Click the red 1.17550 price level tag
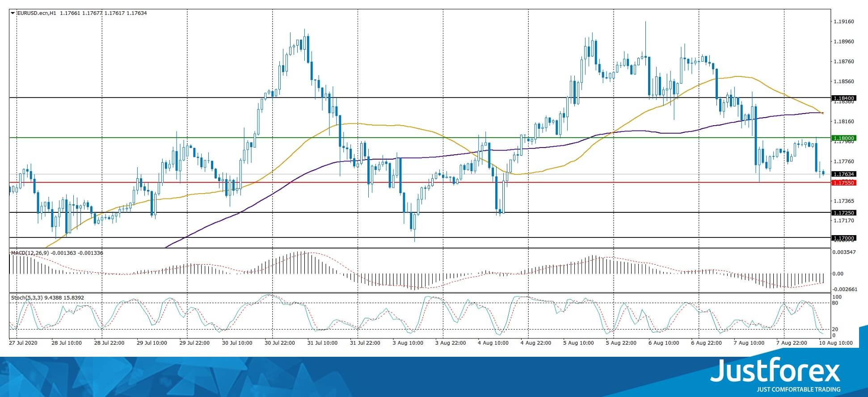 (843, 183)
